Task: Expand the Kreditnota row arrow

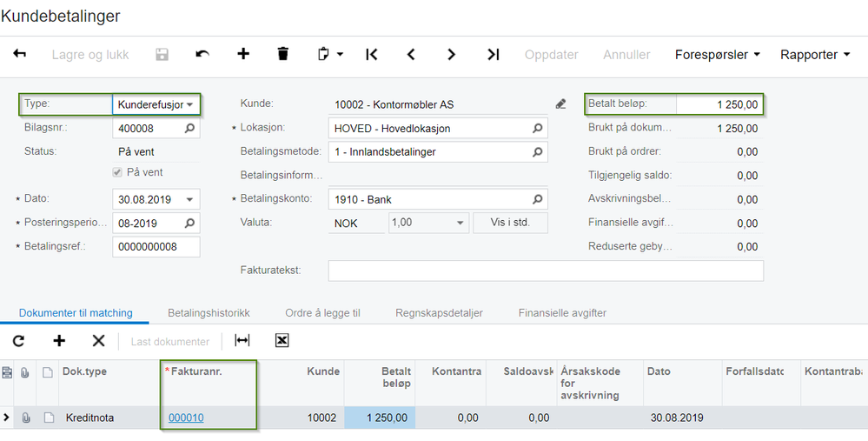Action: coord(7,418)
